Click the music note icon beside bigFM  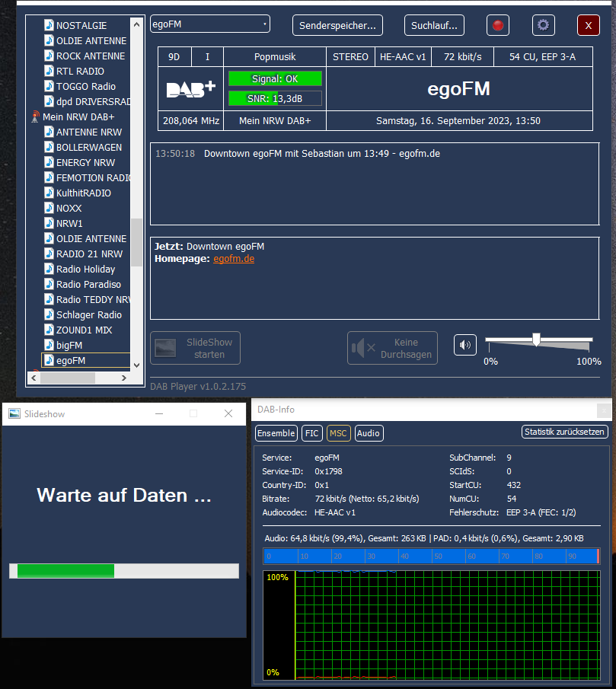pyautogui.click(x=49, y=345)
